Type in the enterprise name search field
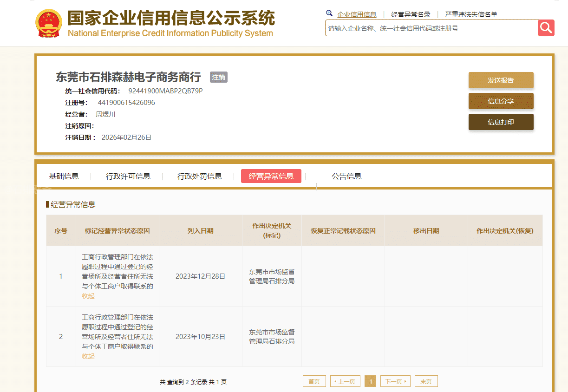Screen dimensions: 568x392 click(431, 28)
